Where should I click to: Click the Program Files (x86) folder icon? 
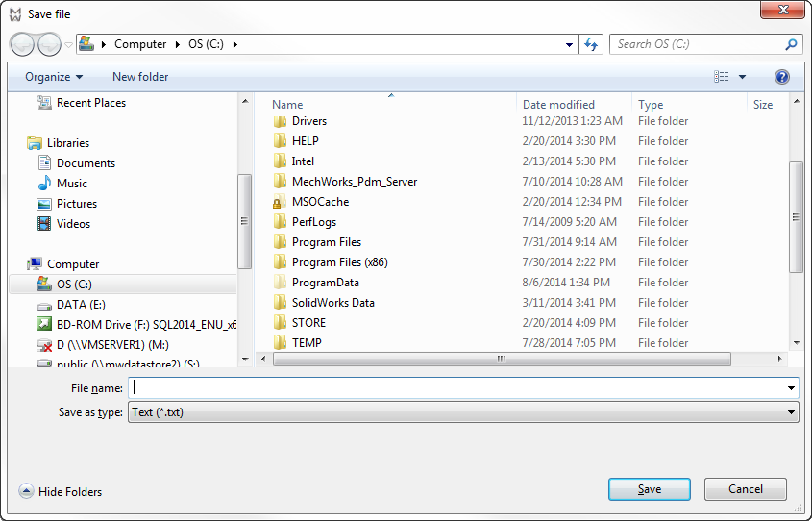tap(280, 262)
